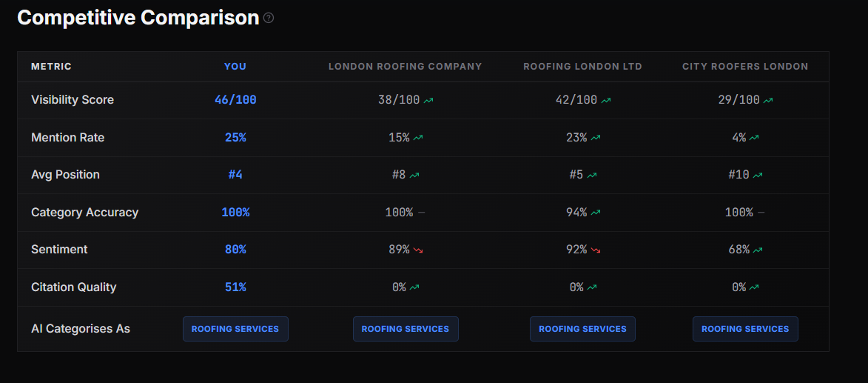Click the Mention Rate row label
Viewport: 868px width, 383px height.
click(x=67, y=138)
